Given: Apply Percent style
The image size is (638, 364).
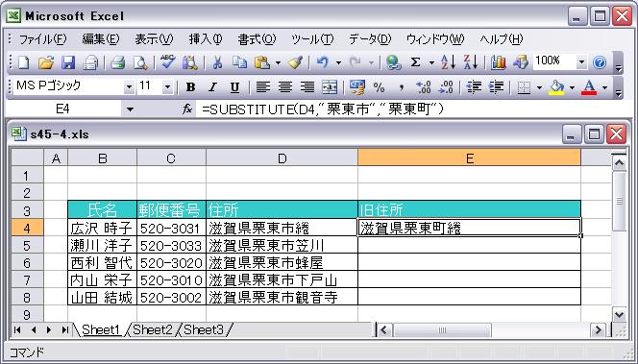Looking at the screenshot, I should coord(380,87).
